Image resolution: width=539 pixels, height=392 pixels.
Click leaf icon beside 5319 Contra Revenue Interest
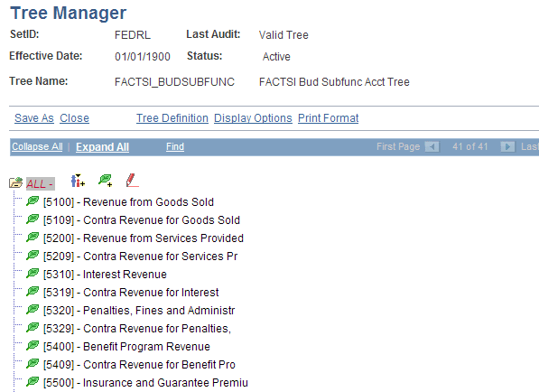coord(33,291)
